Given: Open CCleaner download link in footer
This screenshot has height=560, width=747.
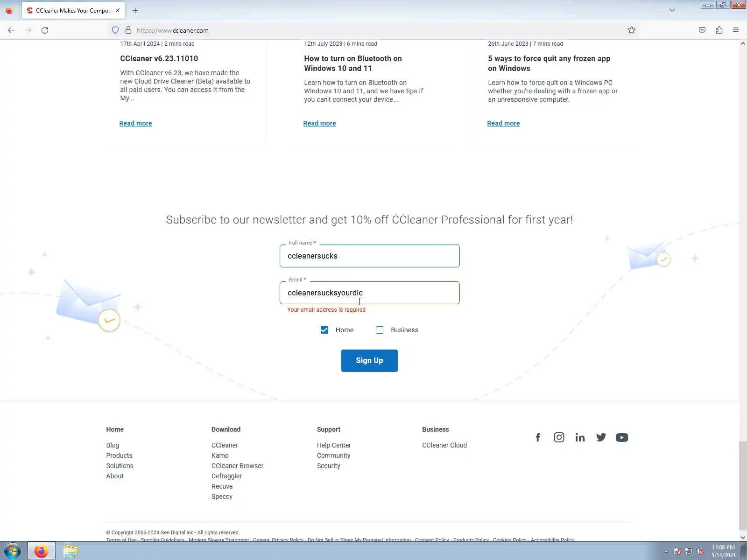Looking at the screenshot, I should (x=225, y=445).
